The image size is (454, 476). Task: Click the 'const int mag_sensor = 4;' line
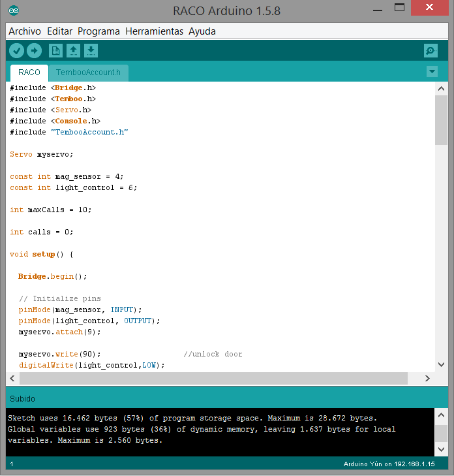(67, 176)
